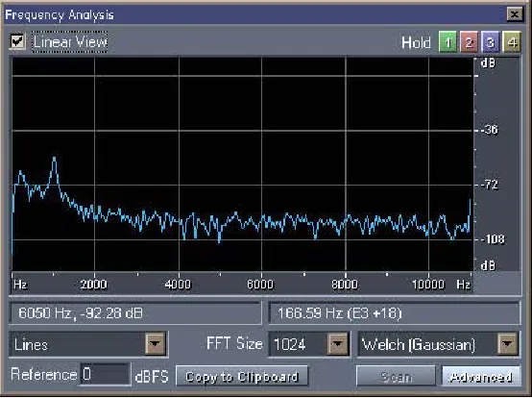Viewport: 532px width, 398px height.
Task: Open the Lines display style dropdown
Action: [x=156, y=343]
